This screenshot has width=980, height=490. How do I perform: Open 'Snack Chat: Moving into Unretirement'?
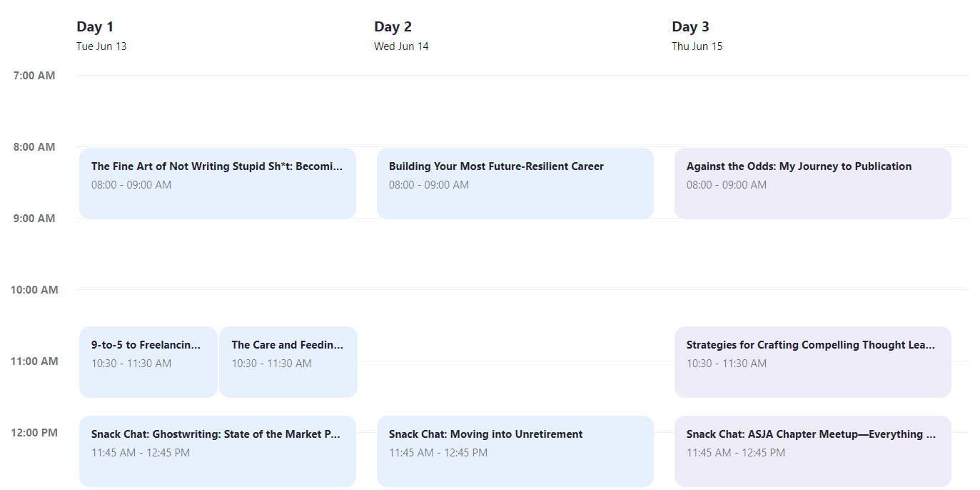click(x=515, y=451)
